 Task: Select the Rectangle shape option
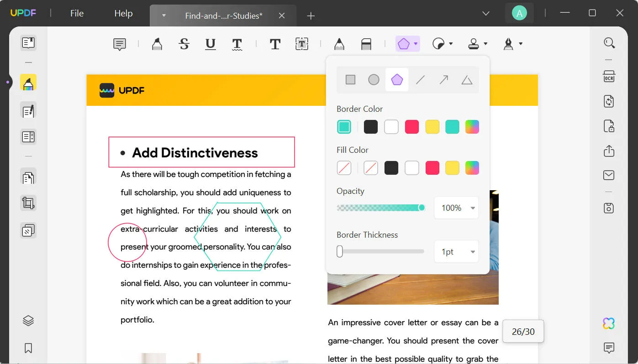(x=350, y=79)
